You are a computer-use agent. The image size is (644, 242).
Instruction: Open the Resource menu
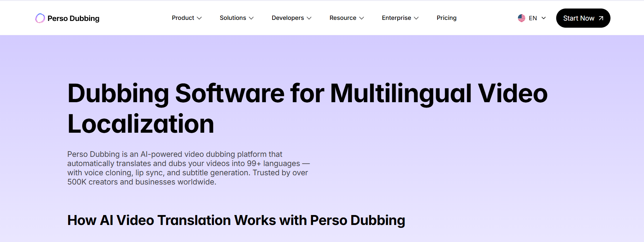[347, 18]
